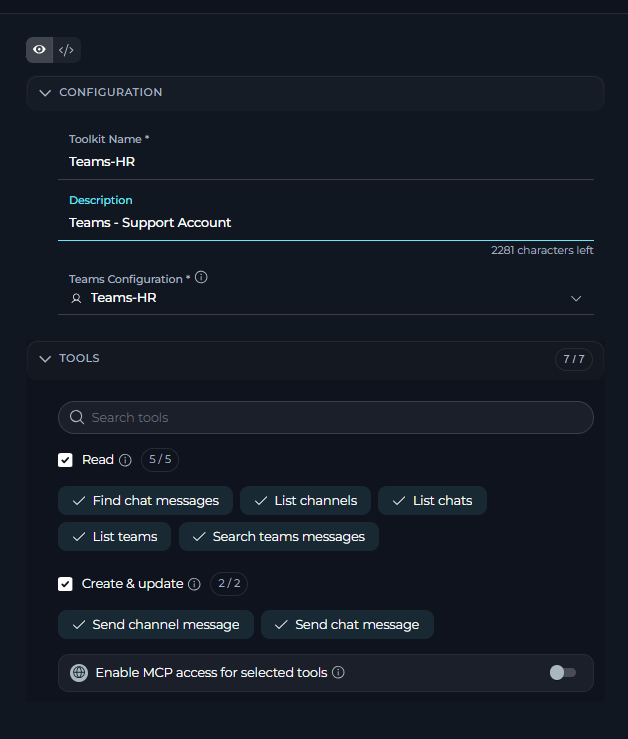
Task: Uncheck the Read tools group checkbox
Action: click(65, 460)
